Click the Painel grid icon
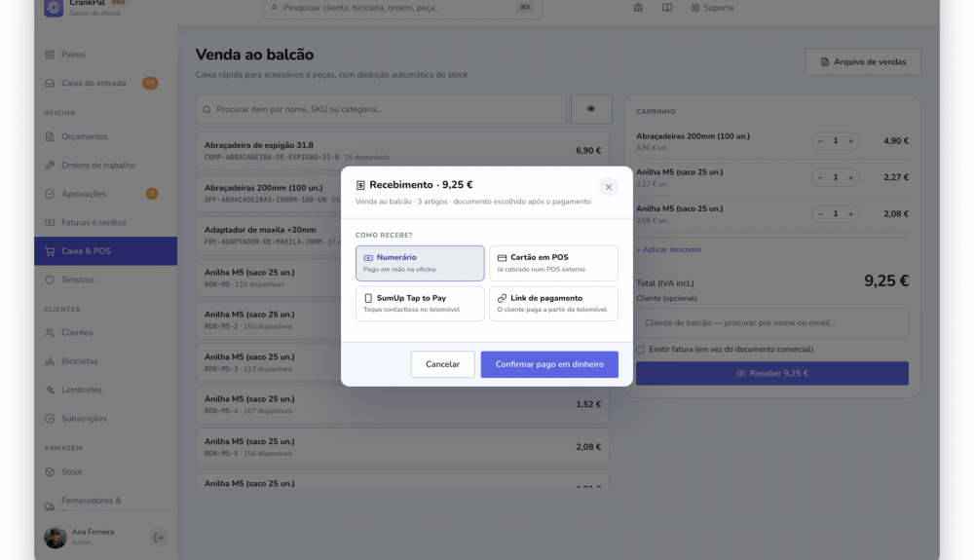Screen dimensions: 974x560 (50, 55)
